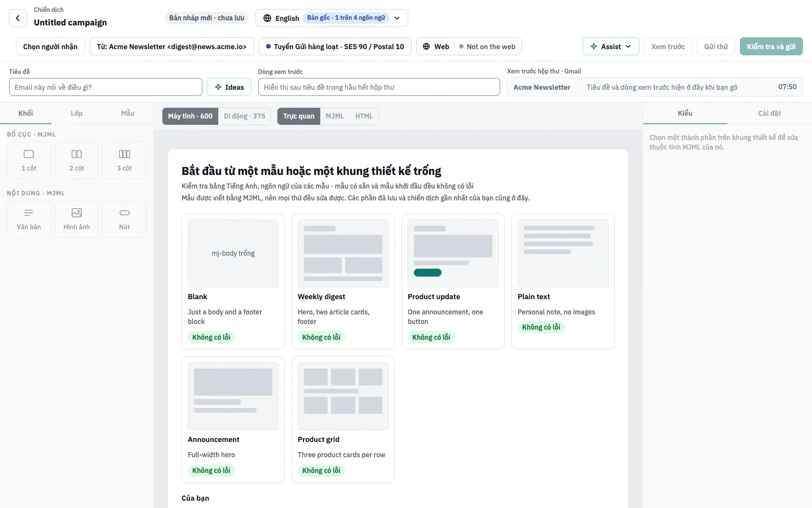Screen dimensions: 812x508
Task: Click the Gmail inbox preview row
Action: pyautogui.click(x=655, y=87)
